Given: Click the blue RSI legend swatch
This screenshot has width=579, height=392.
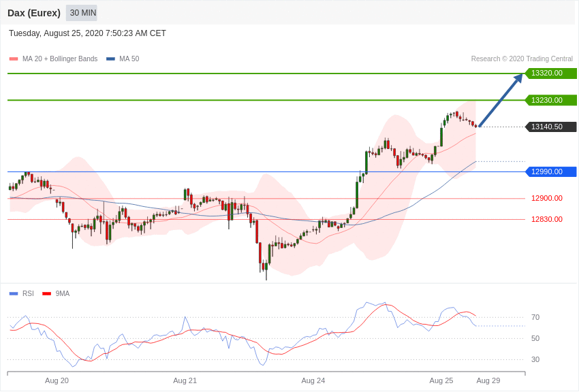Looking at the screenshot, I should [14, 294].
